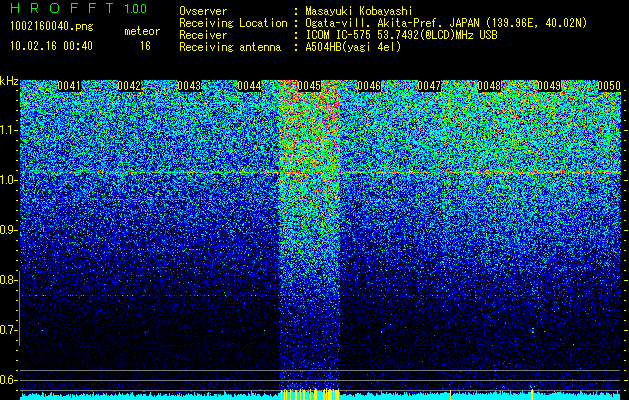Click the 0045 time marker label

(x=309, y=86)
